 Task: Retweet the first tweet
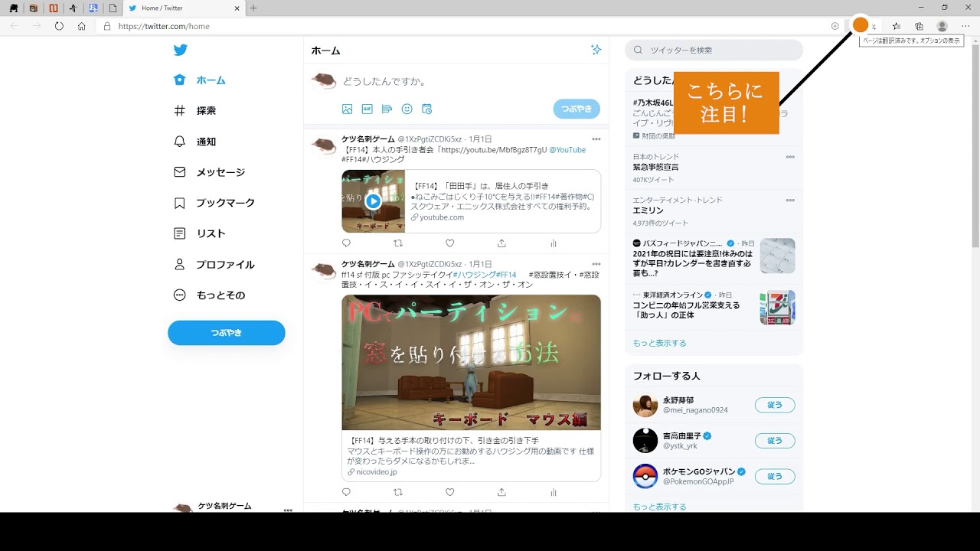(x=397, y=243)
